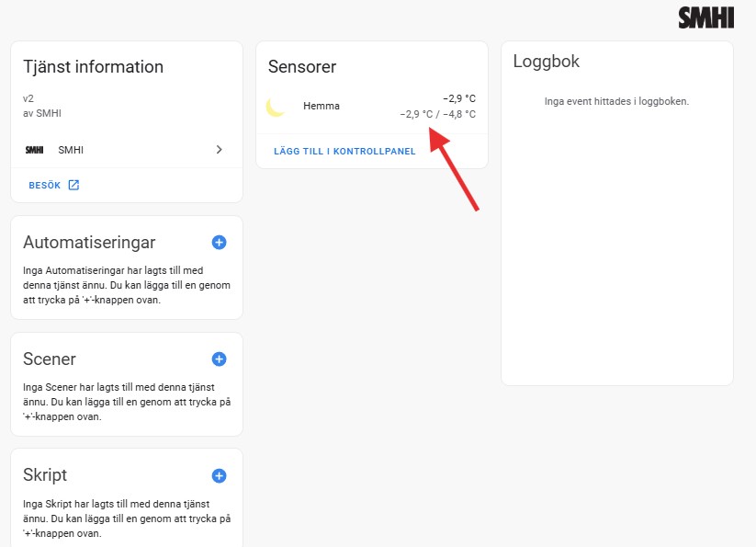Add a new scene with plus icon
The height and width of the screenshot is (547, 756).
click(x=219, y=359)
